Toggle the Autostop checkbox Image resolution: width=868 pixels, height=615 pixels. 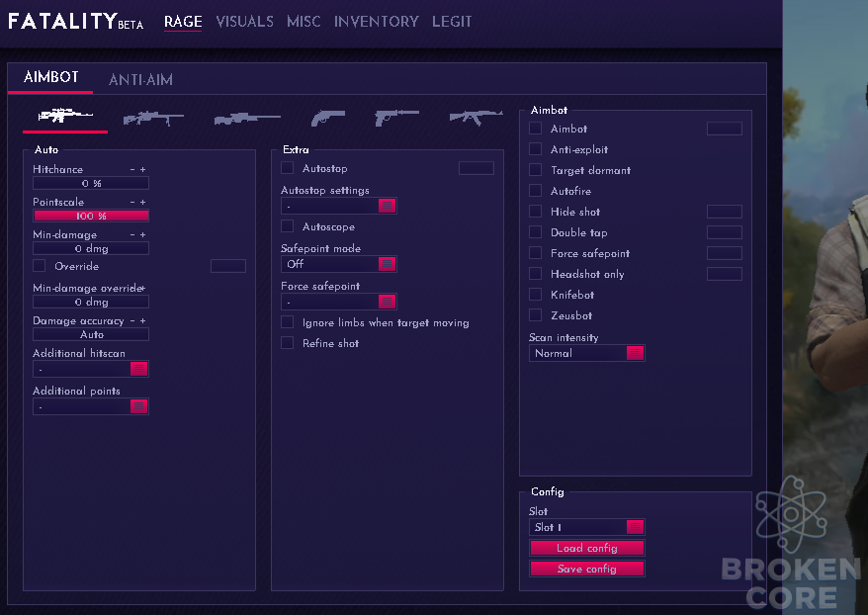click(x=288, y=168)
